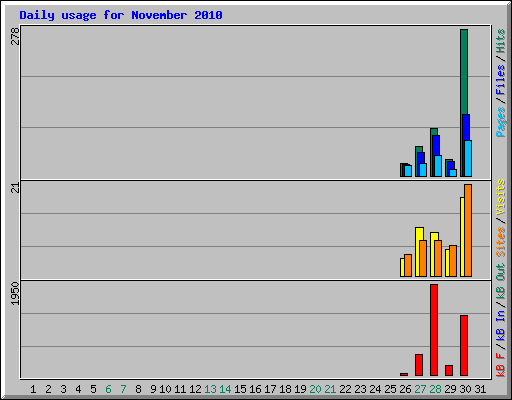Click the cyan Pages bar for day 27
Image resolution: width=512 pixels, height=400 pixels.
[x=423, y=170]
